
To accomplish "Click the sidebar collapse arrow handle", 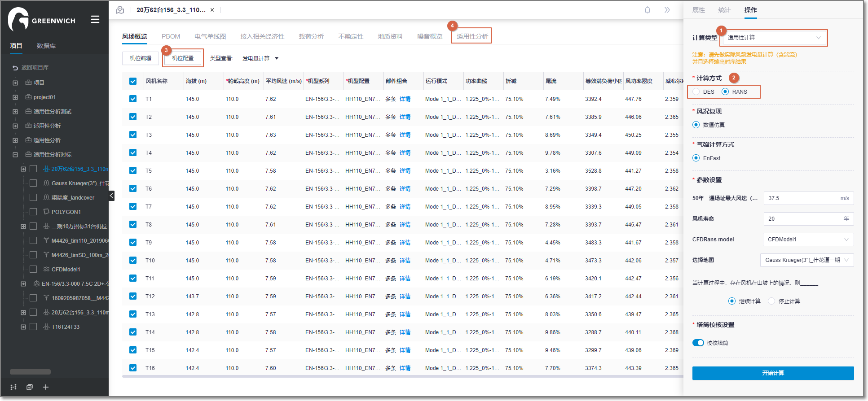I will pos(111,196).
